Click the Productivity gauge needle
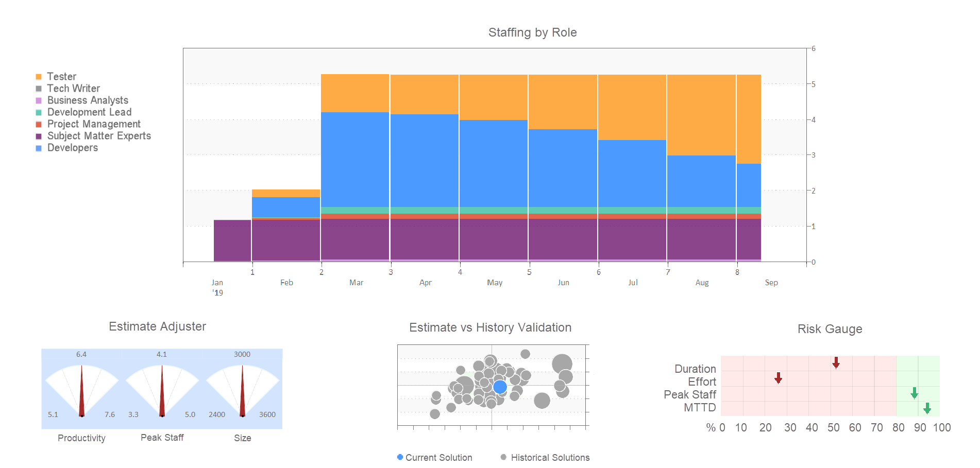 (x=81, y=391)
